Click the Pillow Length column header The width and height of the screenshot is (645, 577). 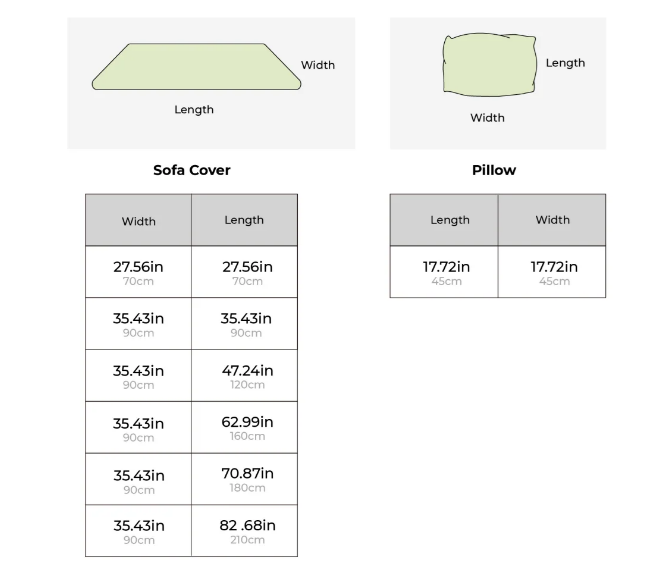click(444, 220)
